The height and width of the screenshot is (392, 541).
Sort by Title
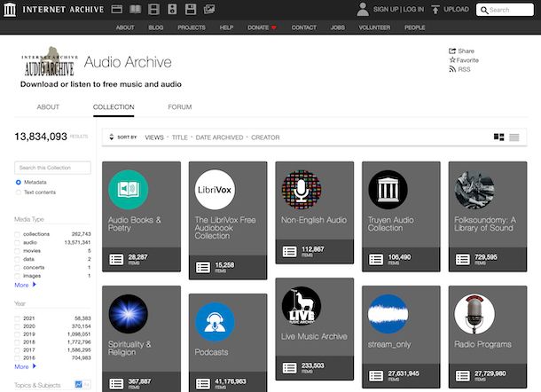coord(180,137)
